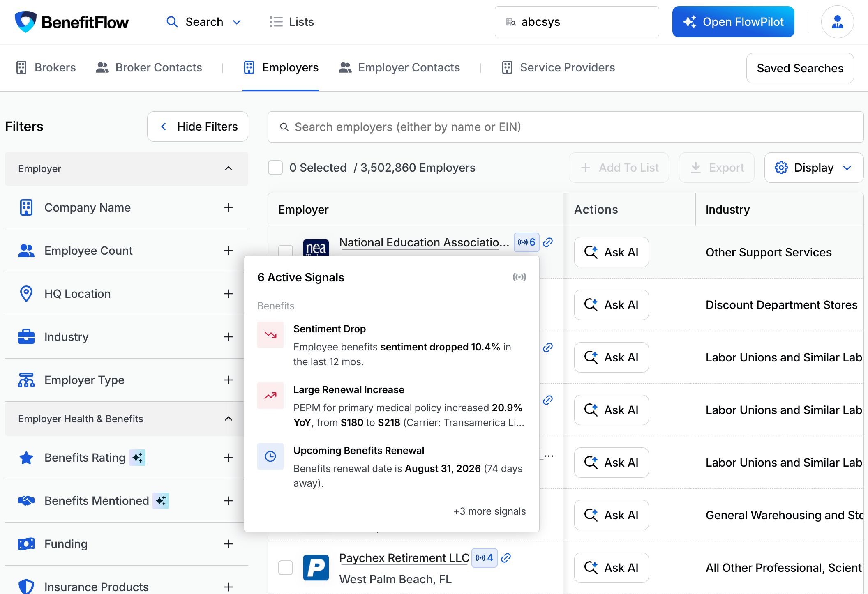Open the Paychex Retirement LLC employer link

click(404, 558)
